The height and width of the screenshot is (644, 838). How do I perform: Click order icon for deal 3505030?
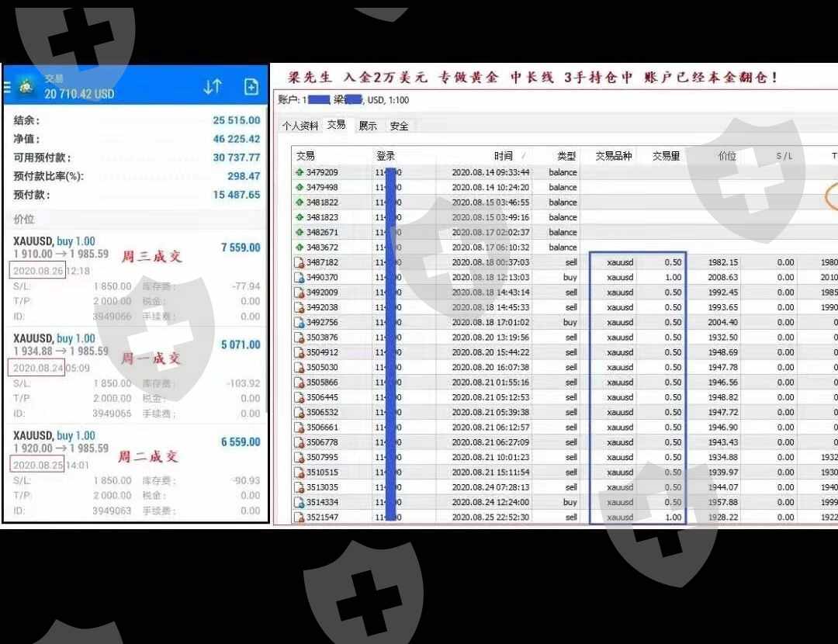(300, 367)
